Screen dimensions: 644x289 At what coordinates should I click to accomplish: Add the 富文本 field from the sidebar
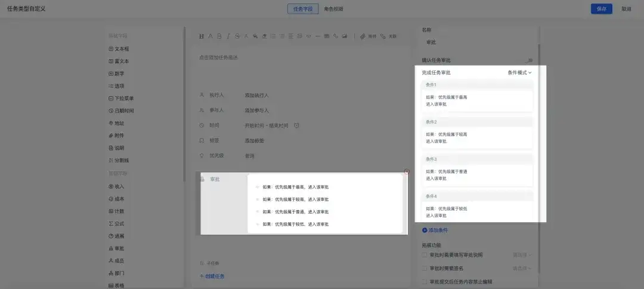pos(119,62)
